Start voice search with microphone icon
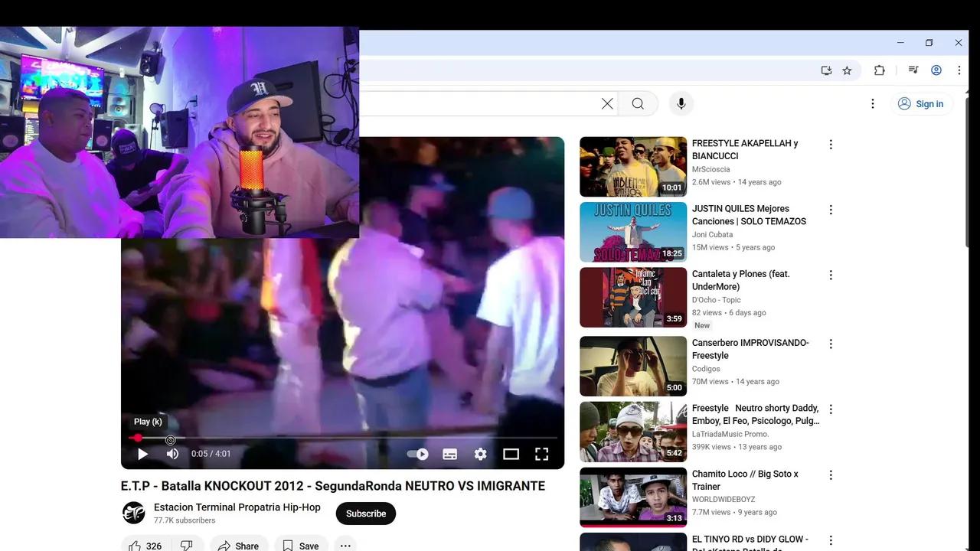The height and width of the screenshot is (551, 980). pos(681,104)
